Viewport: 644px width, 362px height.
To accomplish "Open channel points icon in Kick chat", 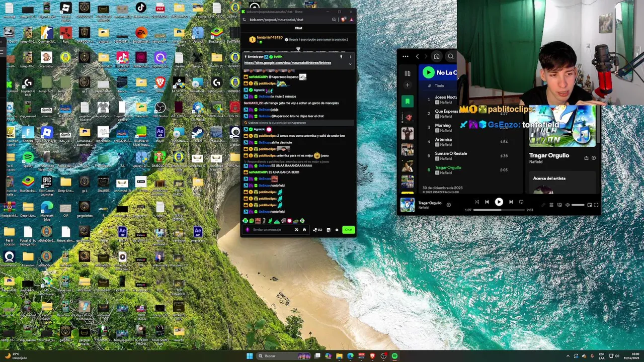I will point(317,230).
